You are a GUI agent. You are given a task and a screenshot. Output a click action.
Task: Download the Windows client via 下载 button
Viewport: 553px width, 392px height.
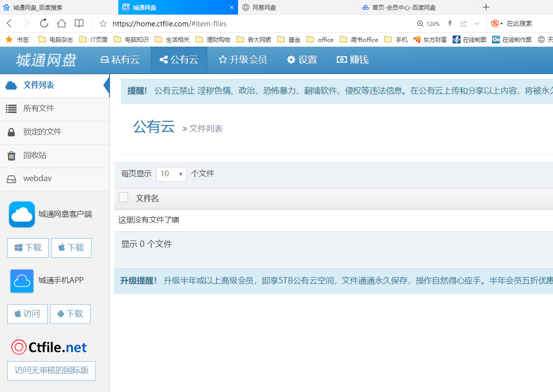tap(28, 247)
